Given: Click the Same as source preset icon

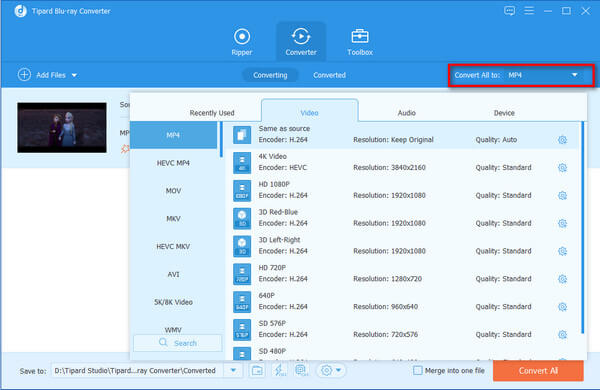Looking at the screenshot, I should [242, 135].
